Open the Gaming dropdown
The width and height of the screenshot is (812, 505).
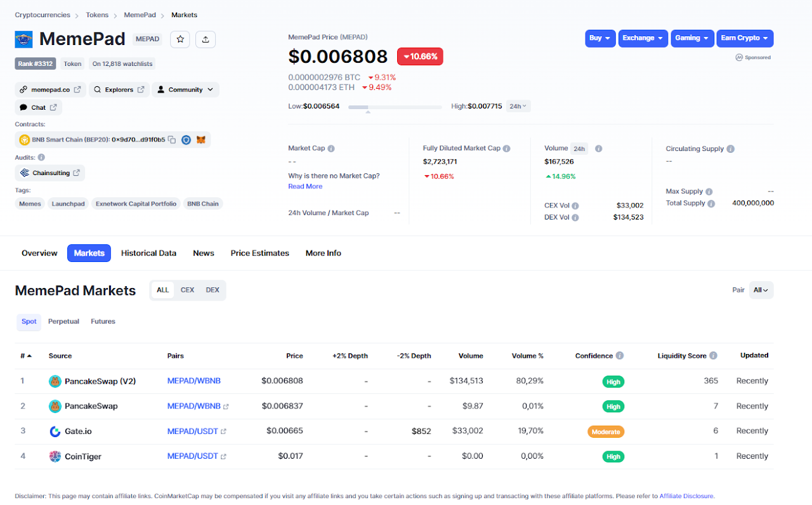click(x=692, y=38)
